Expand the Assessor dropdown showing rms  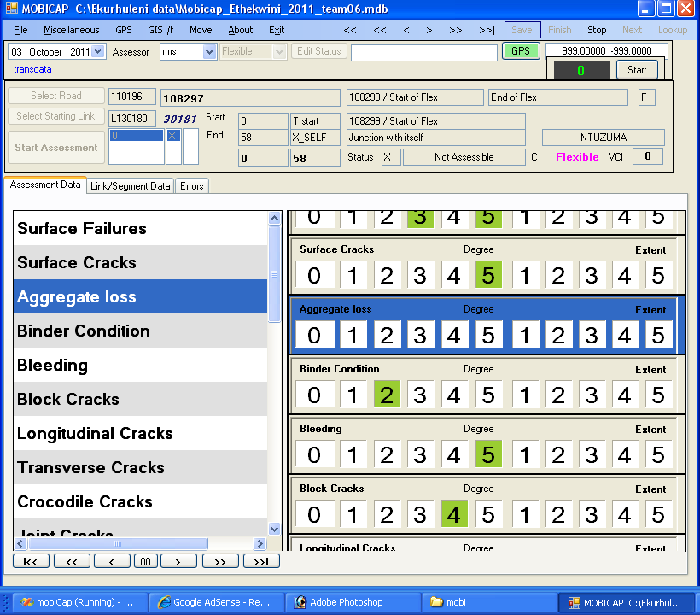tap(210, 52)
